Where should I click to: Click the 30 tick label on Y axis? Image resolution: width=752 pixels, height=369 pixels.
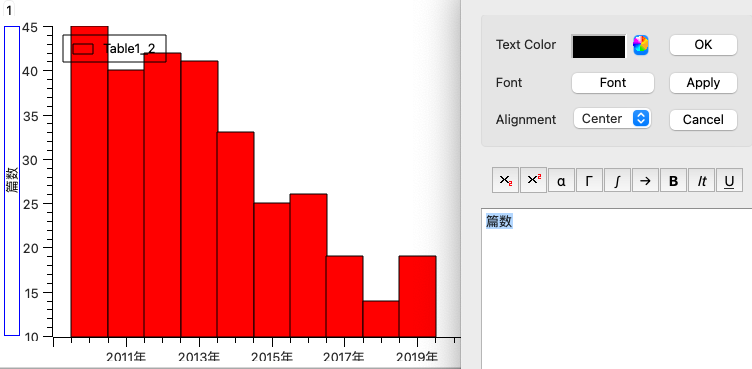[x=30, y=160]
